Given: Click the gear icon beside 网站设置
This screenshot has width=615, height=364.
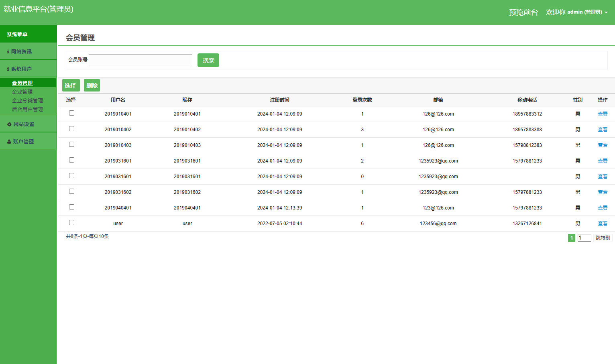Looking at the screenshot, I should pyautogui.click(x=9, y=124).
